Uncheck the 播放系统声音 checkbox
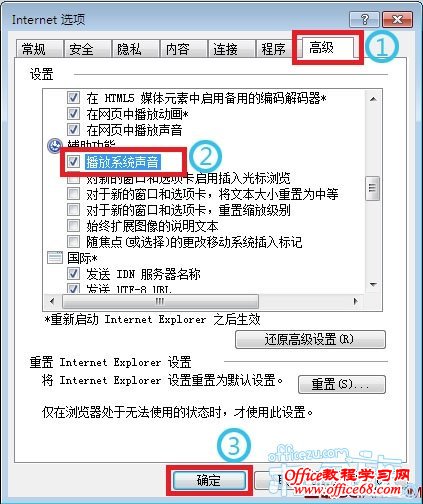423x504 pixels. (73, 162)
